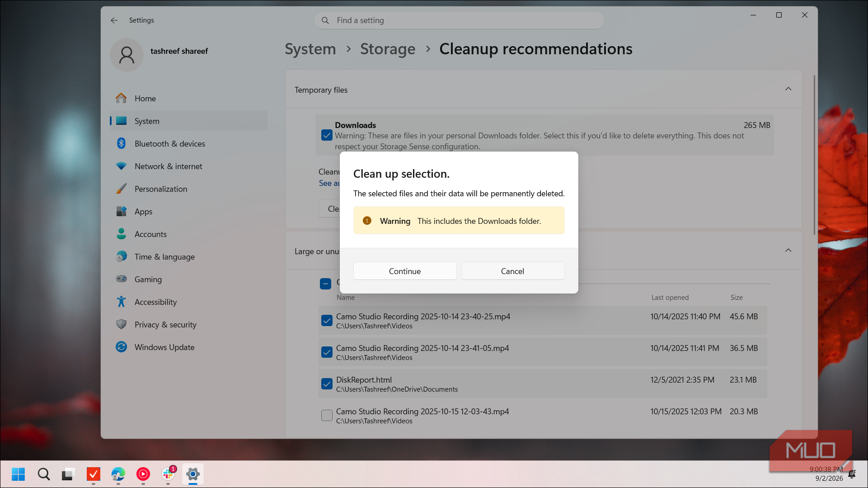Click the Windows Update sync icon
This screenshot has height=488, width=868.
121,347
